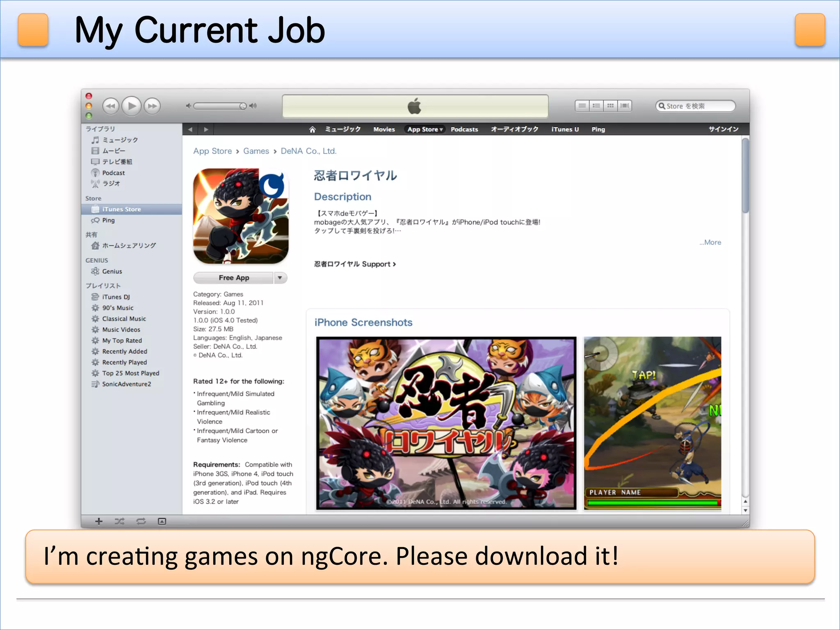Switch to Cover Flow view

pos(625,106)
